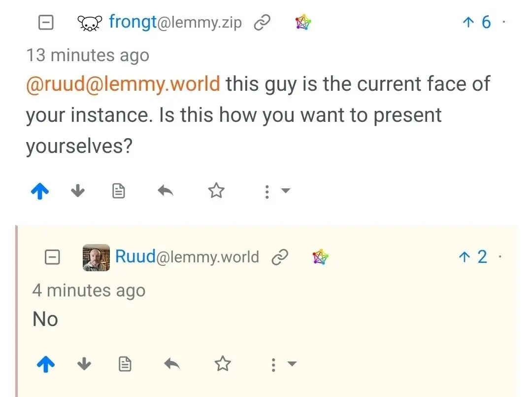Open permalink of frongt's comment
The image size is (532, 397).
point(261,23)
